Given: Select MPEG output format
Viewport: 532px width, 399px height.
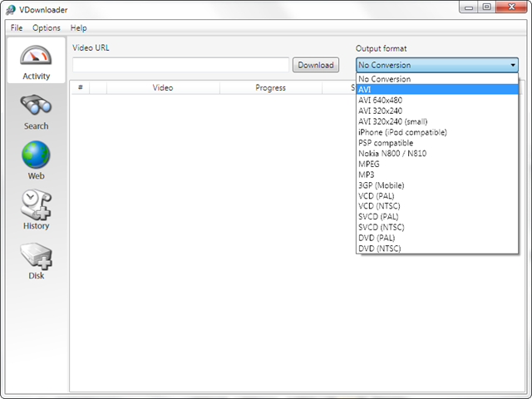Looking at the screenshot, I should pos(437,164).
